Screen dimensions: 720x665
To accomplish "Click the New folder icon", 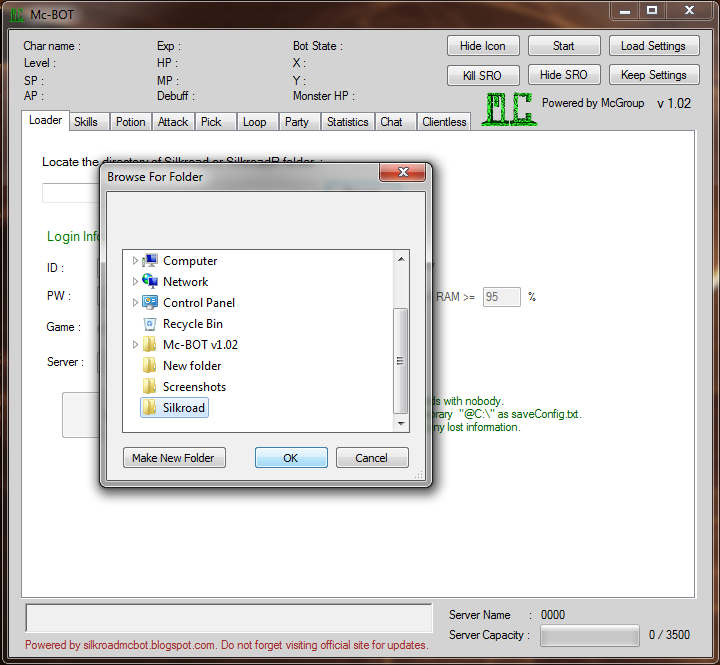I will click(149, 366).
